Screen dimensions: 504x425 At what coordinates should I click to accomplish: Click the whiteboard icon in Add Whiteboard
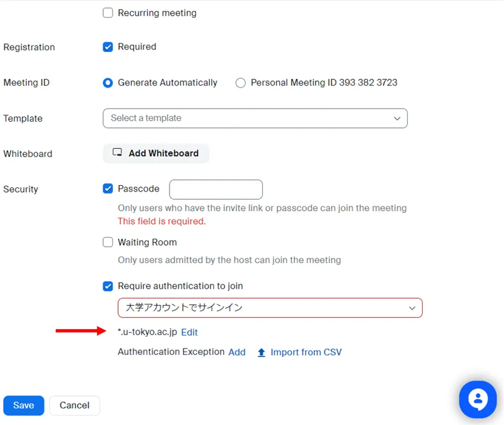117,153
